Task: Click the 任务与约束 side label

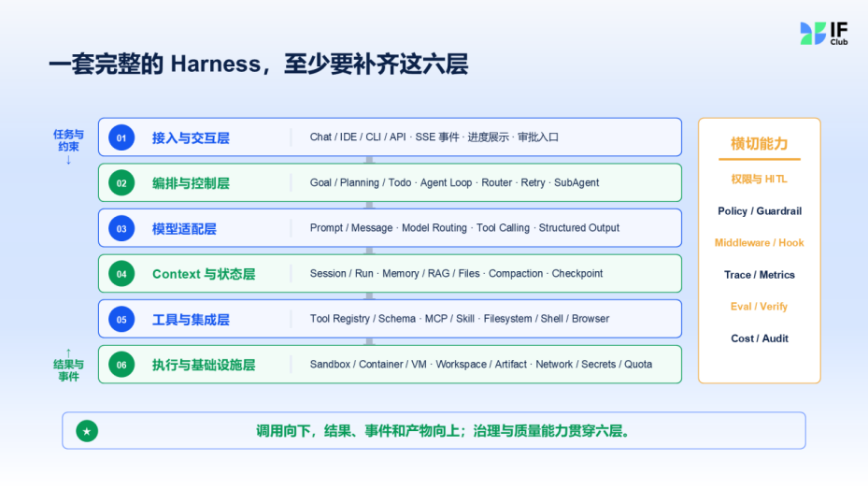Action: 68,140
